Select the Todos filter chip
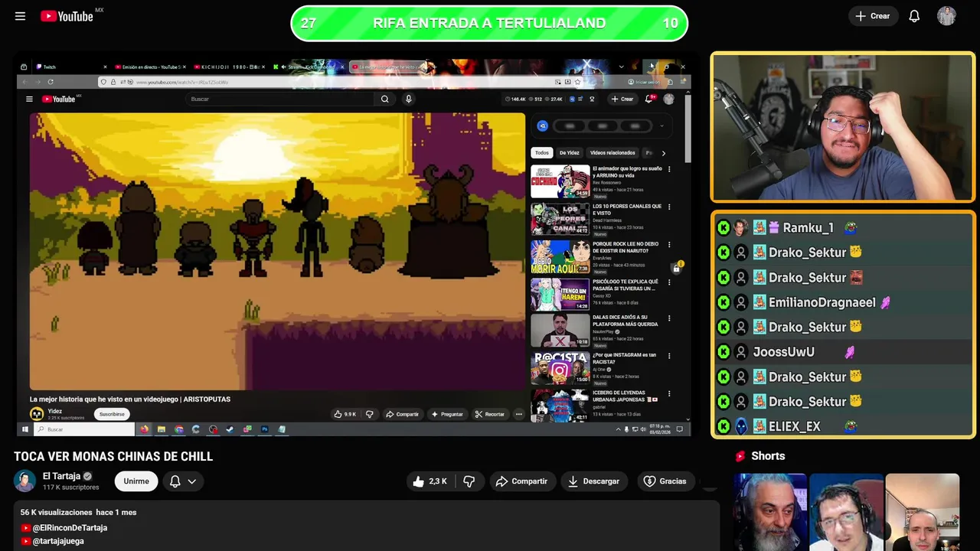 pyautogui.click(x=542, y=153)
